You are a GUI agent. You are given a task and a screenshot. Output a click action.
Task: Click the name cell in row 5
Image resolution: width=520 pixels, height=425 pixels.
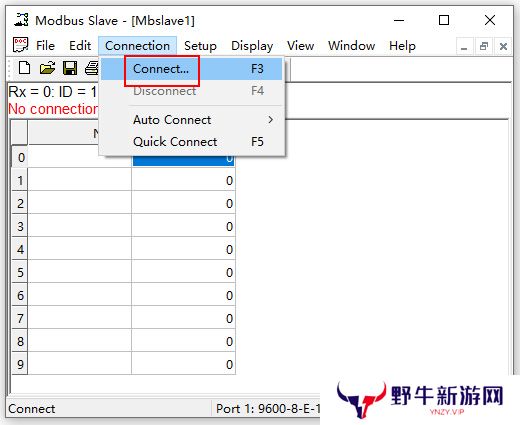pyautogui.click(x=80, y=272)
